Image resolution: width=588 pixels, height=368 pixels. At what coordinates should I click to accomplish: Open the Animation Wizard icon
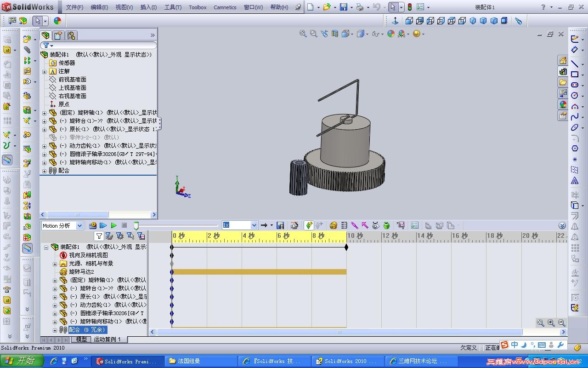coord(294,225)
